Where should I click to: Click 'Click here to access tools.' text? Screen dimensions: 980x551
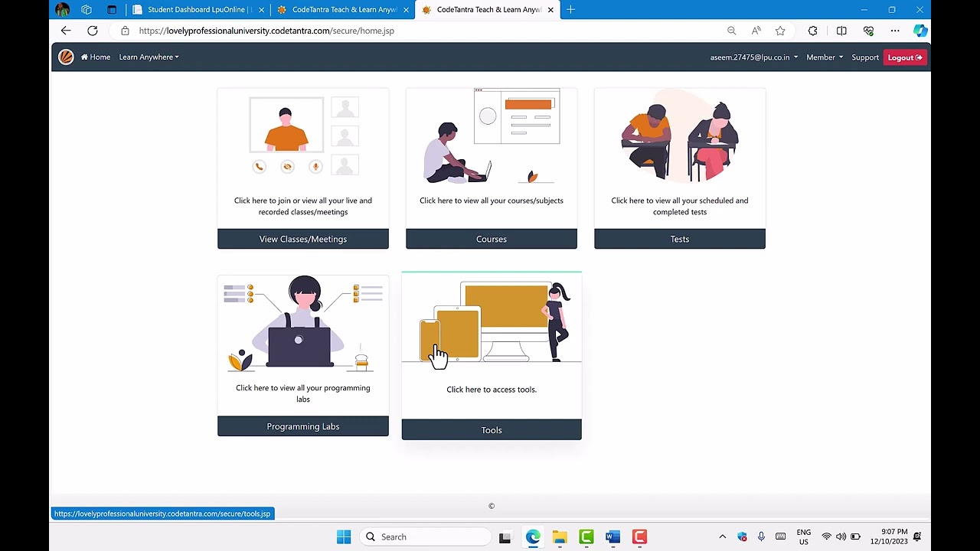pyautogui.click(x=492, y=390)
